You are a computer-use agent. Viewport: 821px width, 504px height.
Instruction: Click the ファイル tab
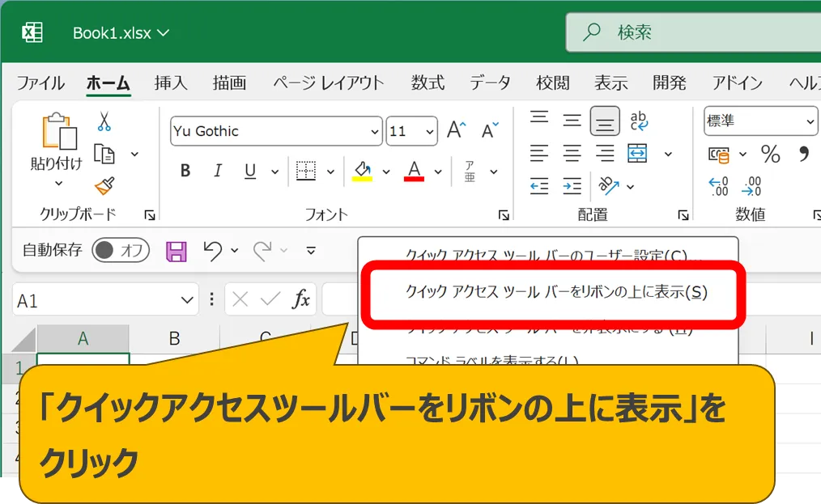click(40, 83)
